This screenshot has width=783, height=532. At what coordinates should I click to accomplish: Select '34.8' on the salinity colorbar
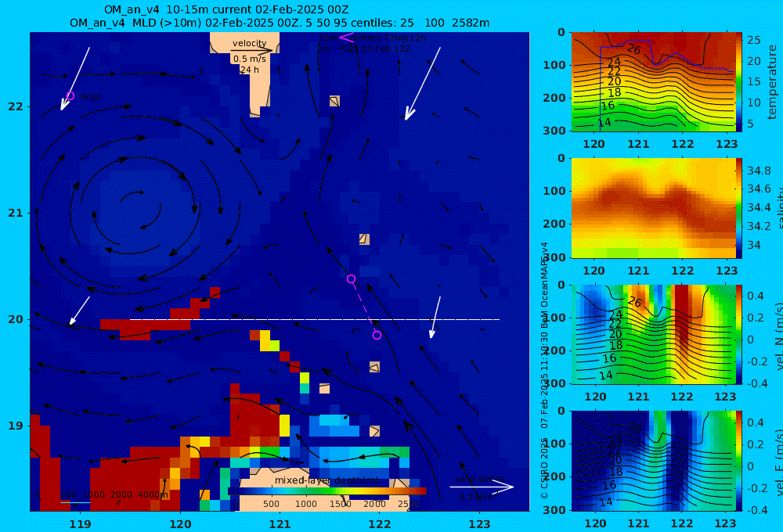(759, 171)
